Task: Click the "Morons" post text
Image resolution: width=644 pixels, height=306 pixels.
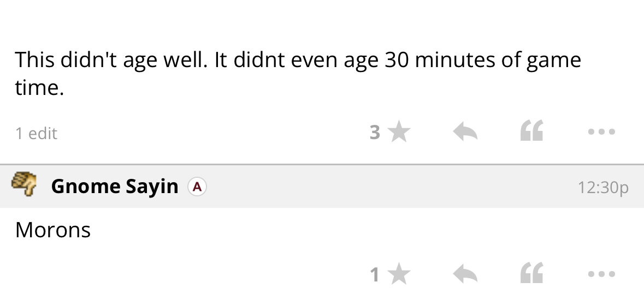Action: (x=53, y=230)
